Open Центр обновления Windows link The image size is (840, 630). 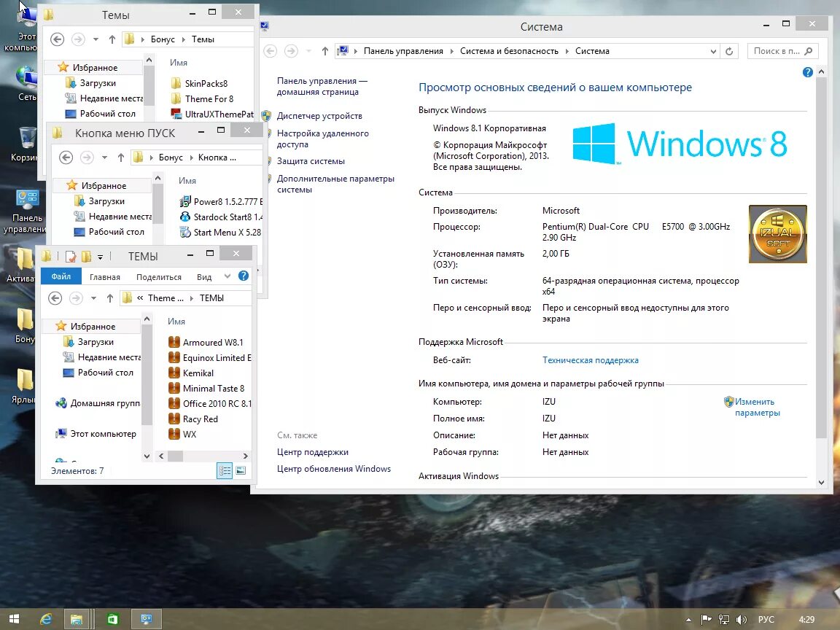[334, 469]
